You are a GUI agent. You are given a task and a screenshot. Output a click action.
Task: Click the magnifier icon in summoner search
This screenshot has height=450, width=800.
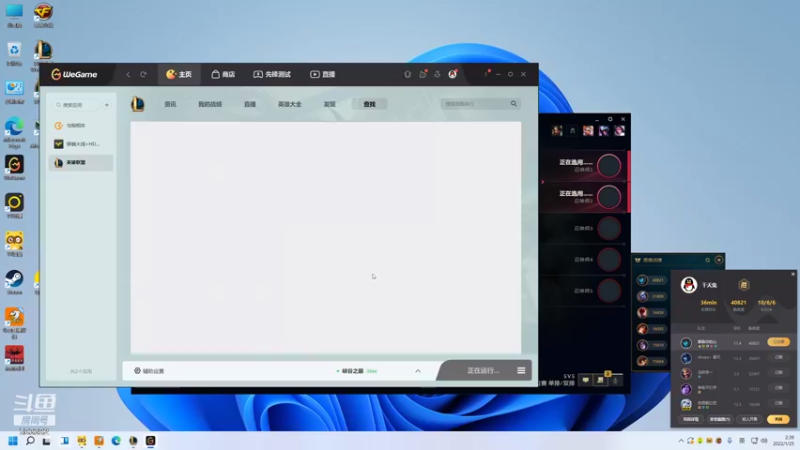(514, 104)
